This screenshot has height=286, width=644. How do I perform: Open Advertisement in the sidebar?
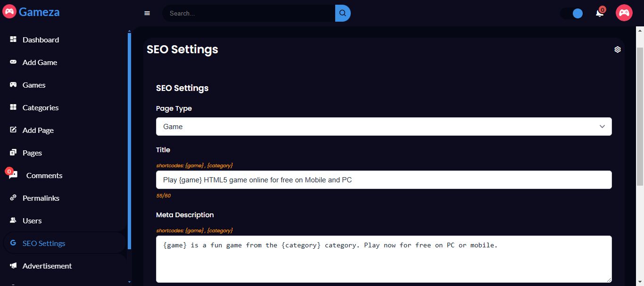pyautogui.click(x=47, y=266)
